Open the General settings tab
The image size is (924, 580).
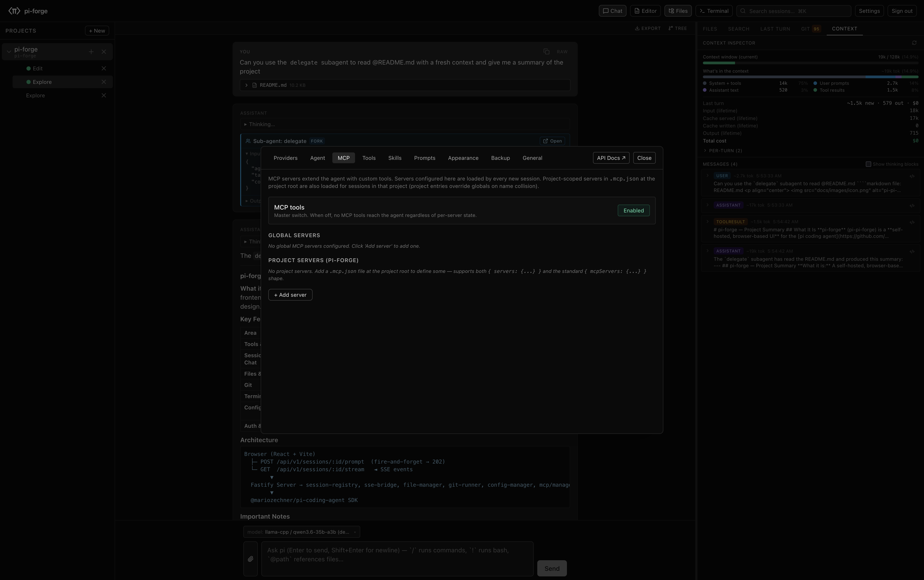tap(532, 158)
